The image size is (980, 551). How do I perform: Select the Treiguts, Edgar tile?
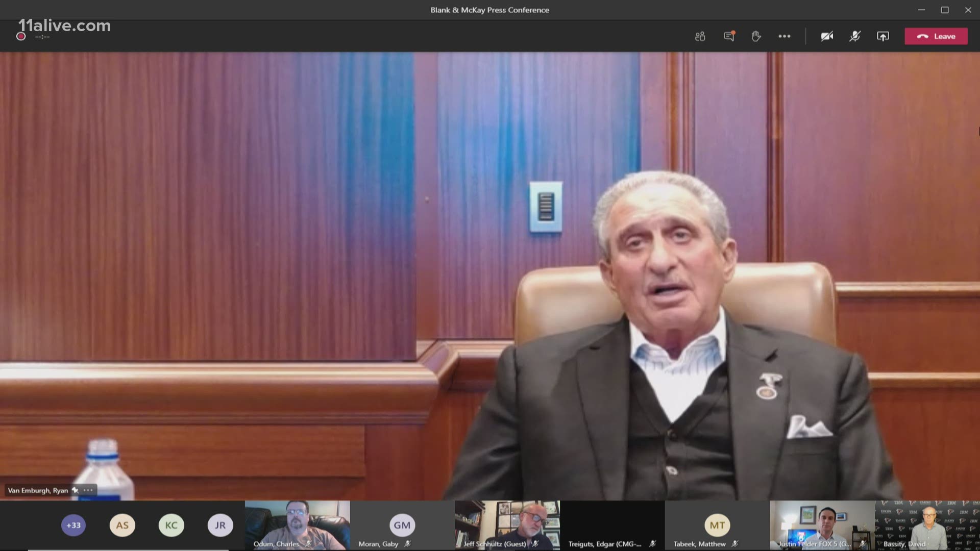click(x=612, y=525)
